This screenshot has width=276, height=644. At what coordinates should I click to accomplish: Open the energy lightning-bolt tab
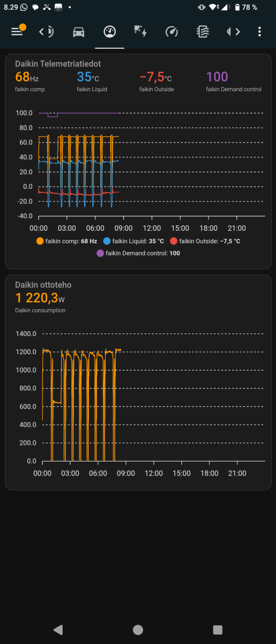click(140, 32)
